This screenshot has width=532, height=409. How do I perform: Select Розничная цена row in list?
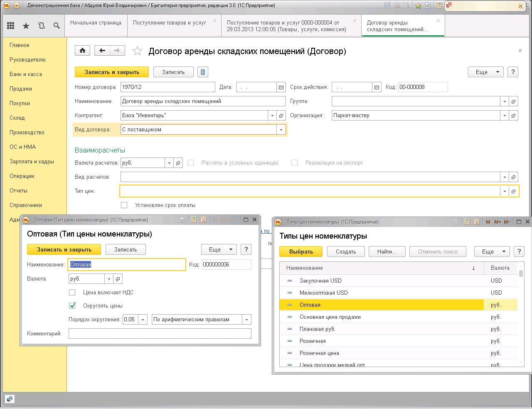[398, 353]
